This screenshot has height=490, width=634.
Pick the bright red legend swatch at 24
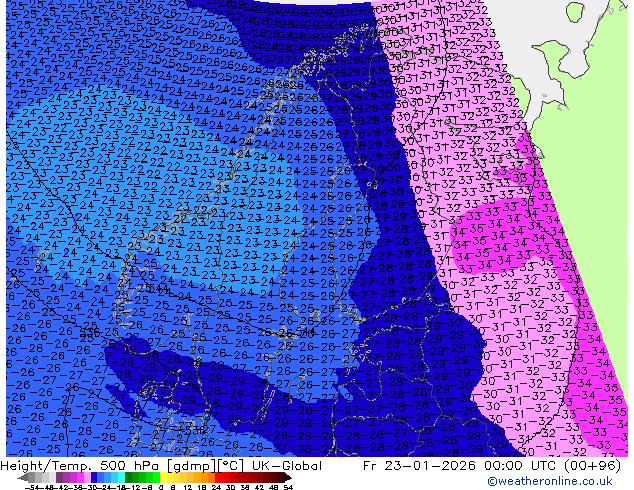[x=218, y=477]
